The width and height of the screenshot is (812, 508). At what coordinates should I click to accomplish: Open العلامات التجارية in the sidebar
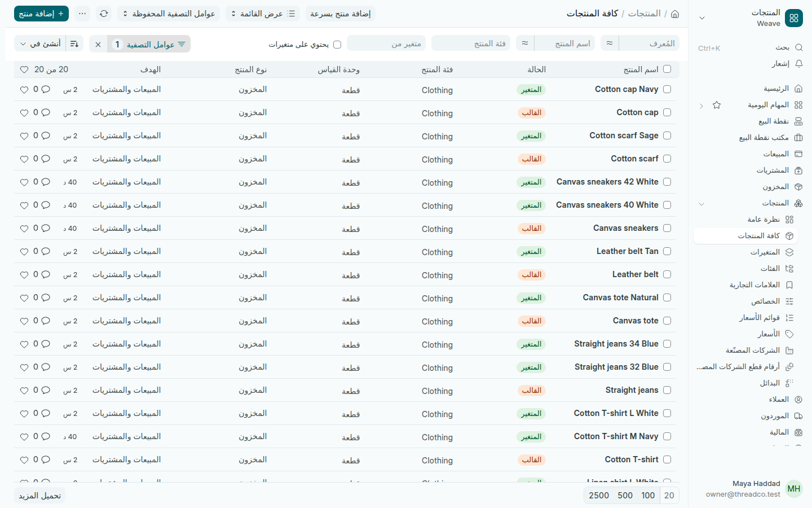click(745, 285)
